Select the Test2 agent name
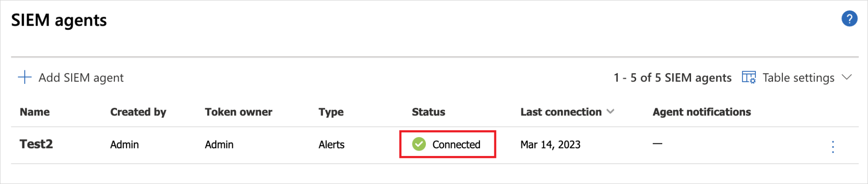868x184 pixels. coord(36,144)
